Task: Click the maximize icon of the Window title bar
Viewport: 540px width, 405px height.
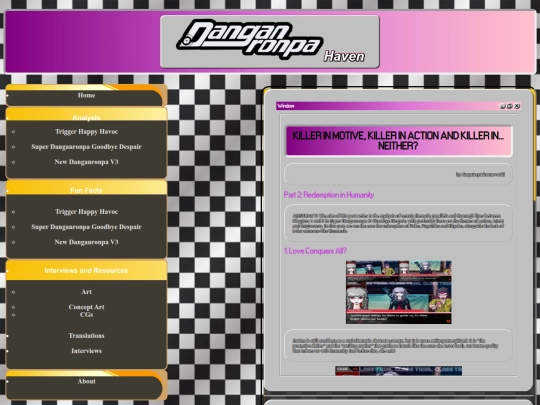Action: pyautogui.click(x=510, y=106)
